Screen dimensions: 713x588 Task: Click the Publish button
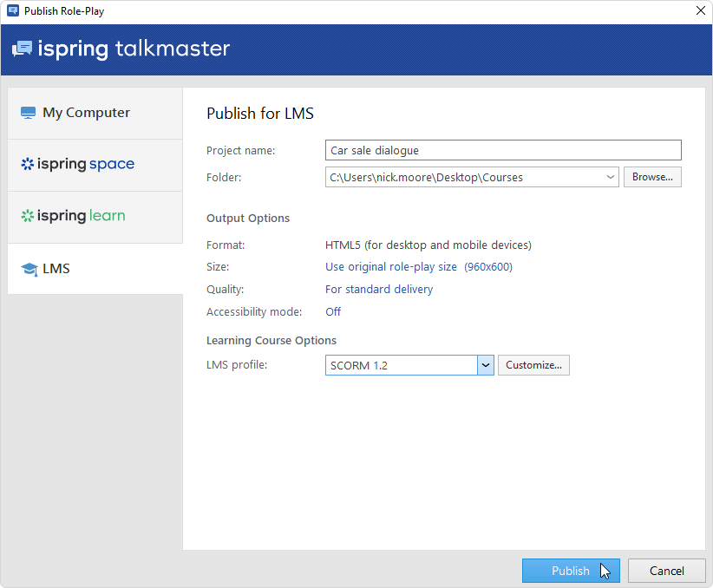coord(570,571)
